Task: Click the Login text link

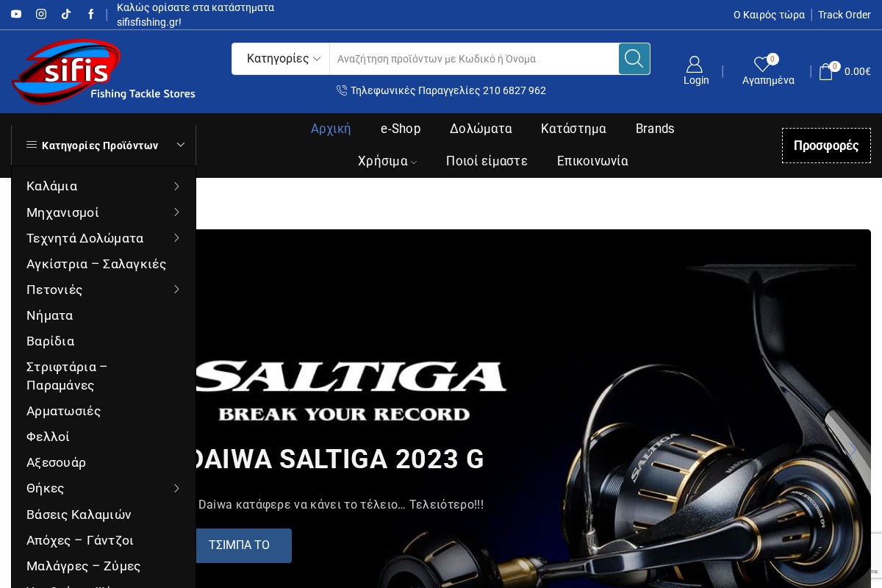Action: coord(696,80)
